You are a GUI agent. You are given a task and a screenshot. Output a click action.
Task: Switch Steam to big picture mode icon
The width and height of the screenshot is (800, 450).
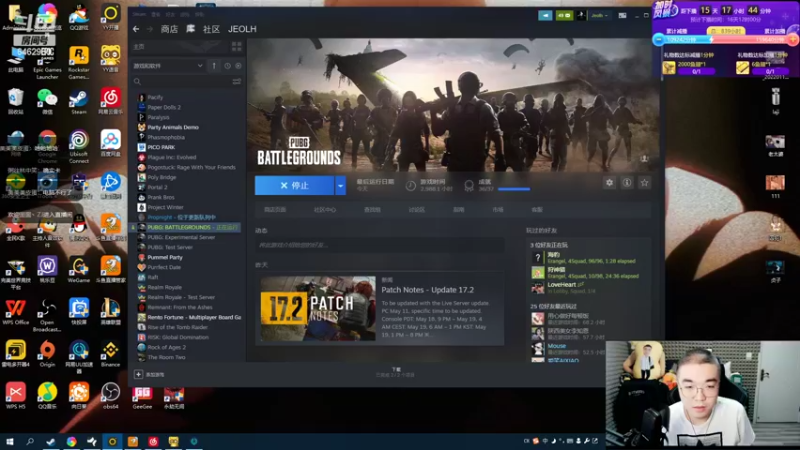tap(622, 15)
